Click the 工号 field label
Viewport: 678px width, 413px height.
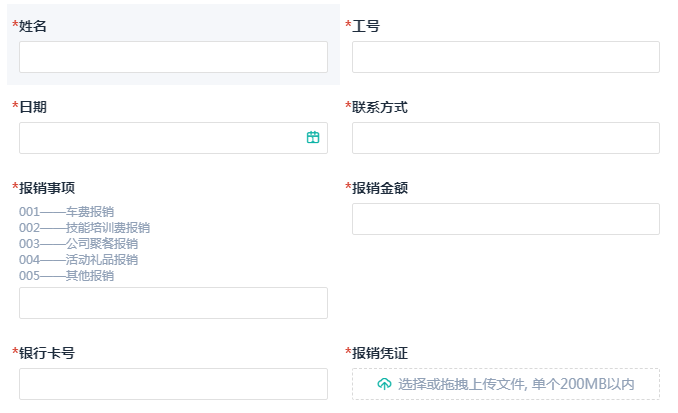coord(366,26)
